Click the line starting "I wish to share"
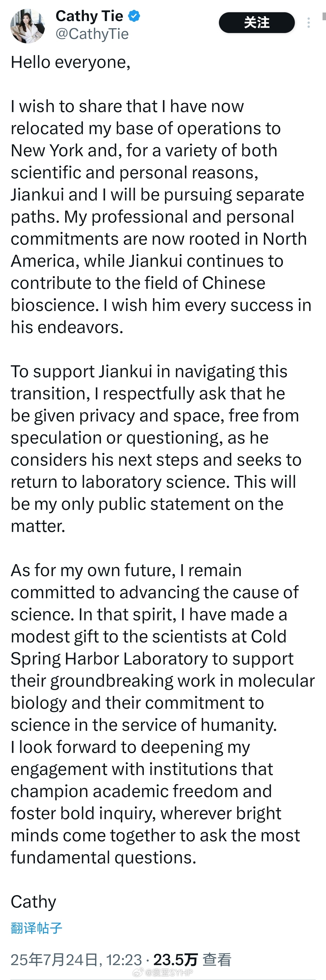This screenshot has width=326, height=980. click(x=127, y=106)
